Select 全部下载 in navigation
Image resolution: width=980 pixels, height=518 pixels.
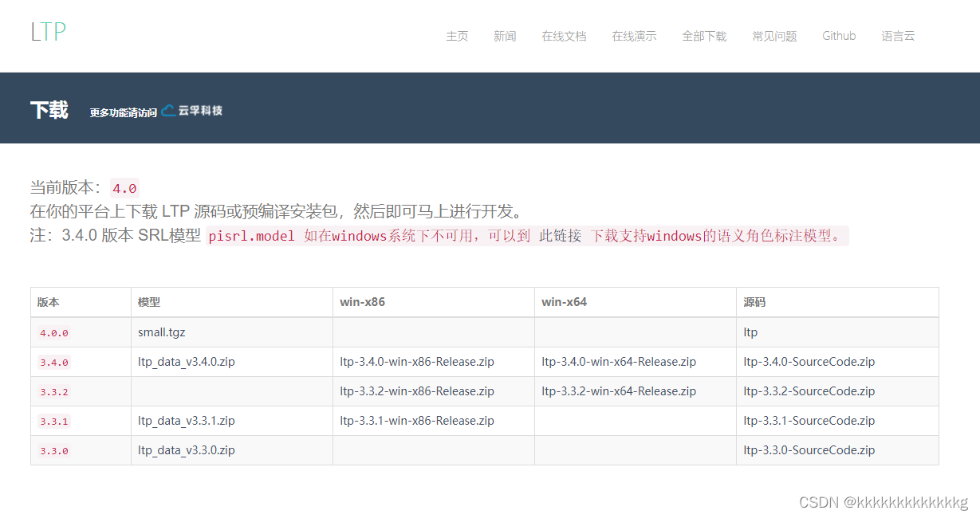pyautogui.click(x=704, y=36)
